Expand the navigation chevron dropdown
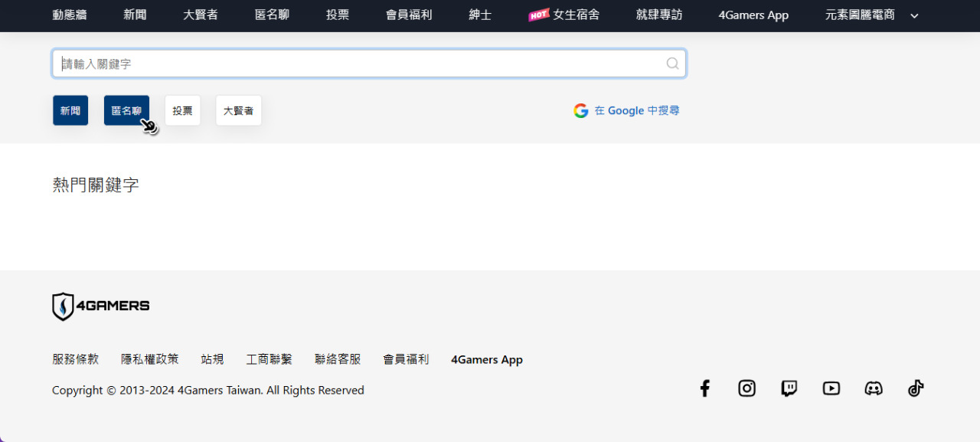980x442 pixels. click(x=914, y=15)
